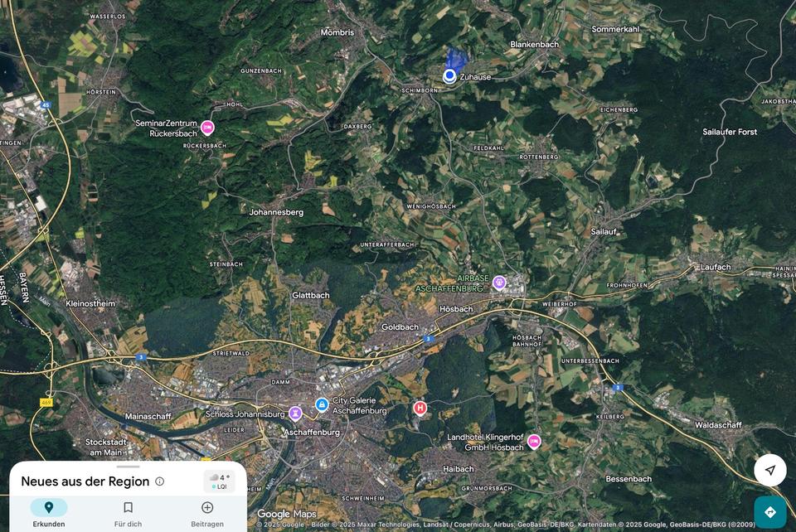
Task: Click the info icon beside Neues aus der Region
Action: point(160,481)
